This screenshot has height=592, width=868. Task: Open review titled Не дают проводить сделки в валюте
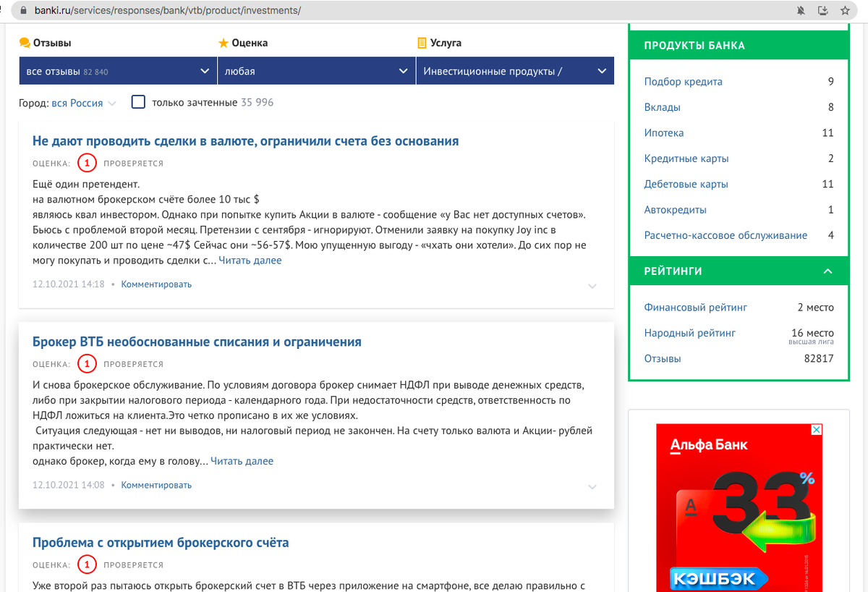pyautogui.click(x=246, y=141)
